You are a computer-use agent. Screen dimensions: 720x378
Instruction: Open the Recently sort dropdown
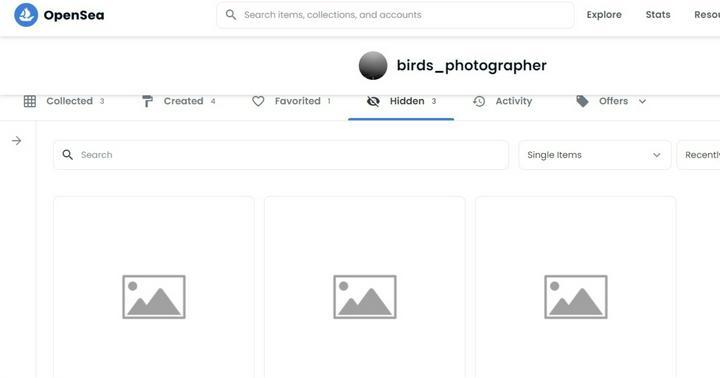698,155
